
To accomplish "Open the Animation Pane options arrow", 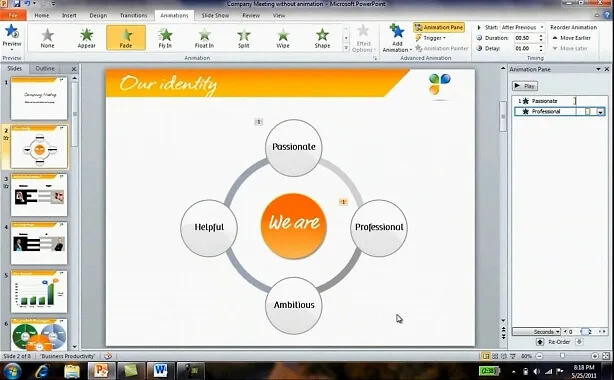I will click(x=598, y=69).
